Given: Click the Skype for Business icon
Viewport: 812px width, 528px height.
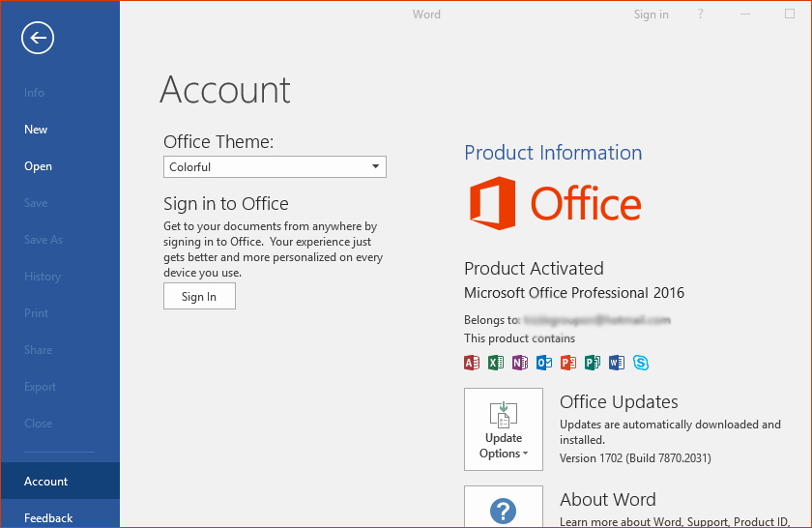Looking at the screenshot, I should tap(641, 363).
